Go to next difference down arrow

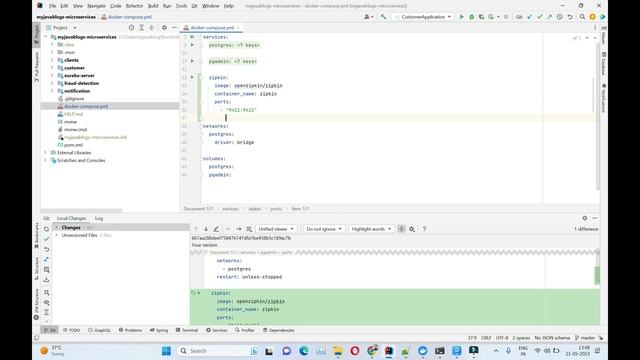coord(206,229)
